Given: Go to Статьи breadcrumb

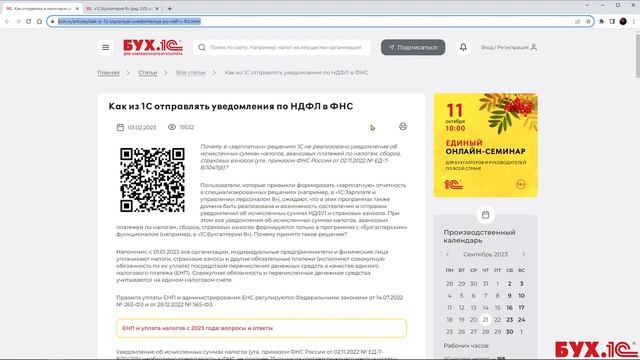Looking at the screenshot, I should click(x=148, y=72).
